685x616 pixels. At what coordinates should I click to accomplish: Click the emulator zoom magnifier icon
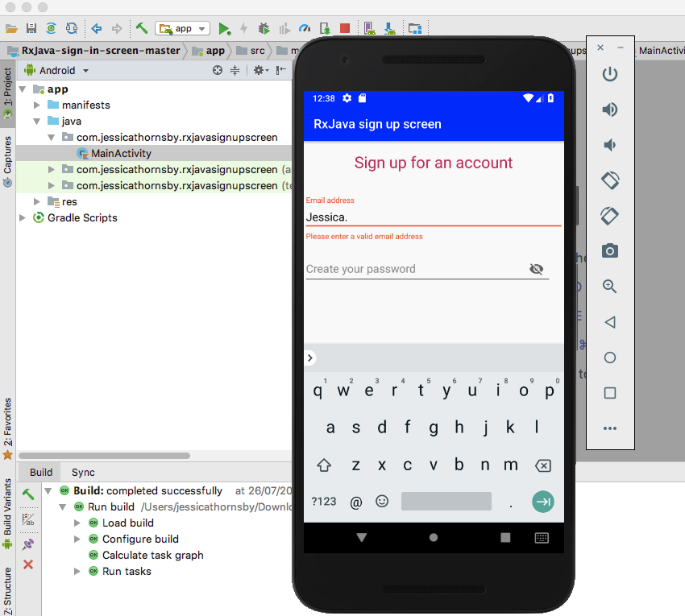pos(610,287)
